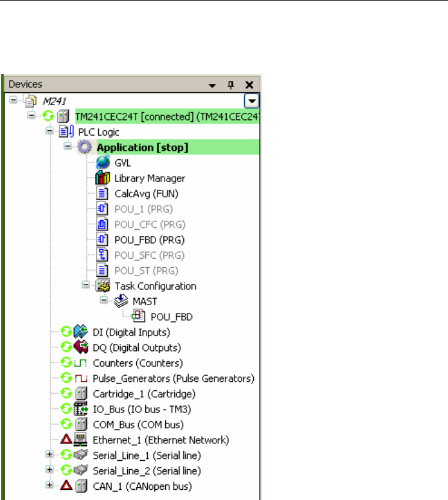Click the Pulse_Generators waveform icon
The height and width of the screenshot is (500, 448).
point(81,378)
